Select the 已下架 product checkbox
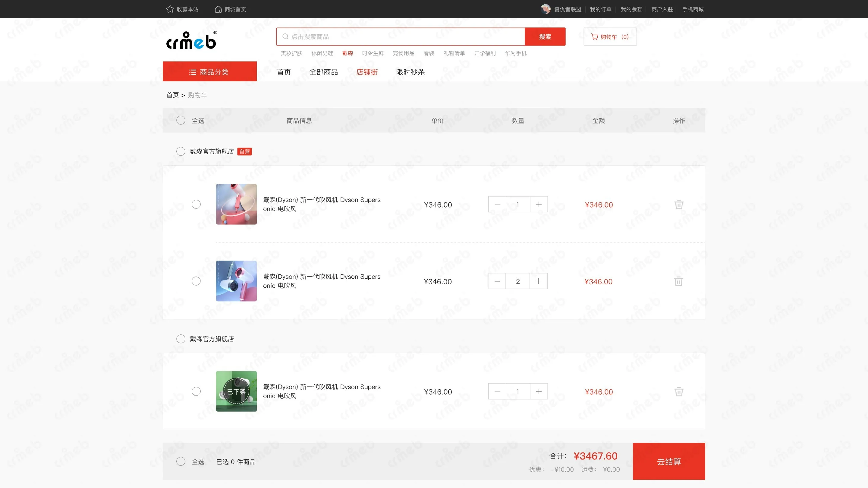Screen dimensions: 868x488 point(196,391)
